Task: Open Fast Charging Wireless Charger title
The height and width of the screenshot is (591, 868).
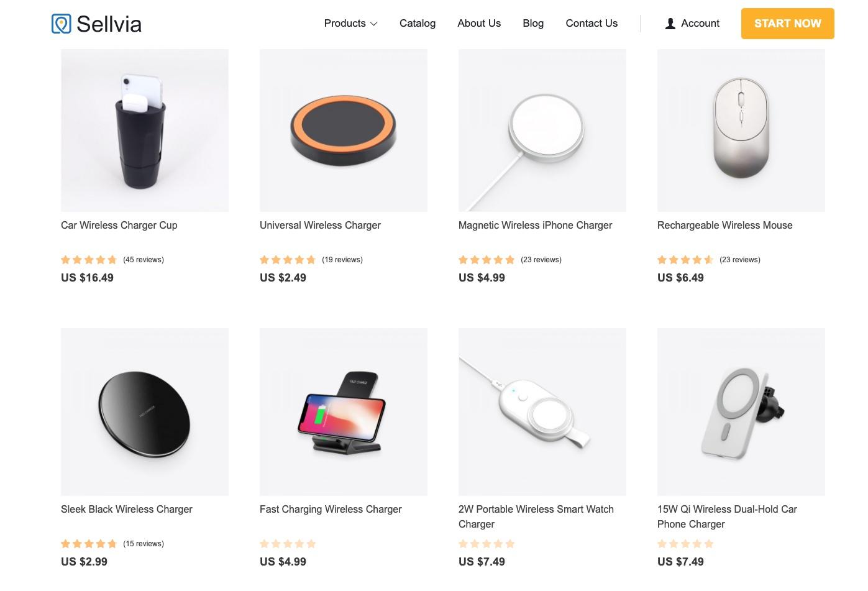Action: tap(331, 509)
